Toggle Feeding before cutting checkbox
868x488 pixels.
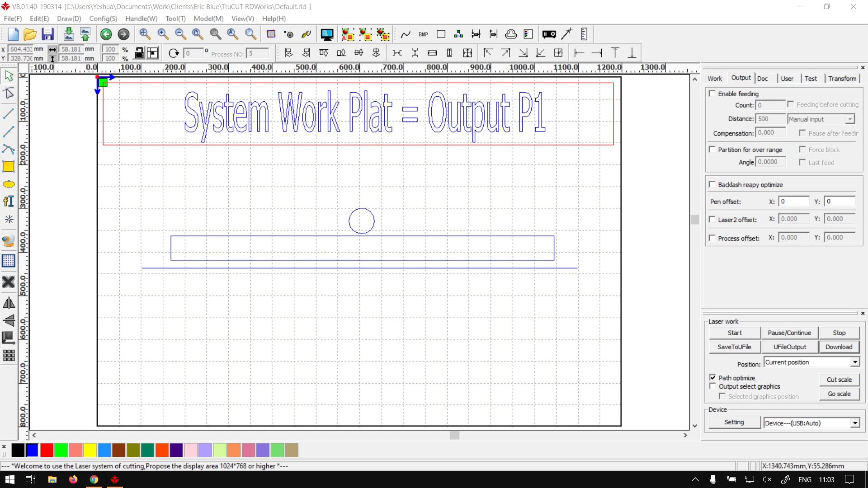tap(791, 104)
